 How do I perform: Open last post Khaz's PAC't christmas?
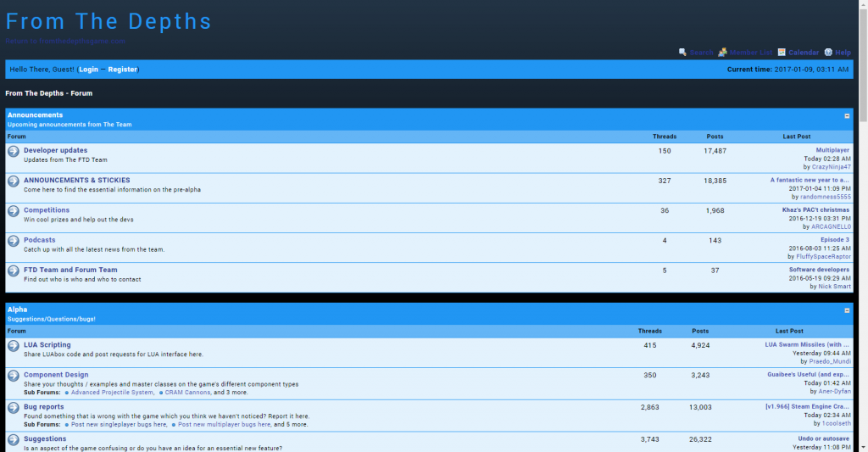tap(815, 210)
